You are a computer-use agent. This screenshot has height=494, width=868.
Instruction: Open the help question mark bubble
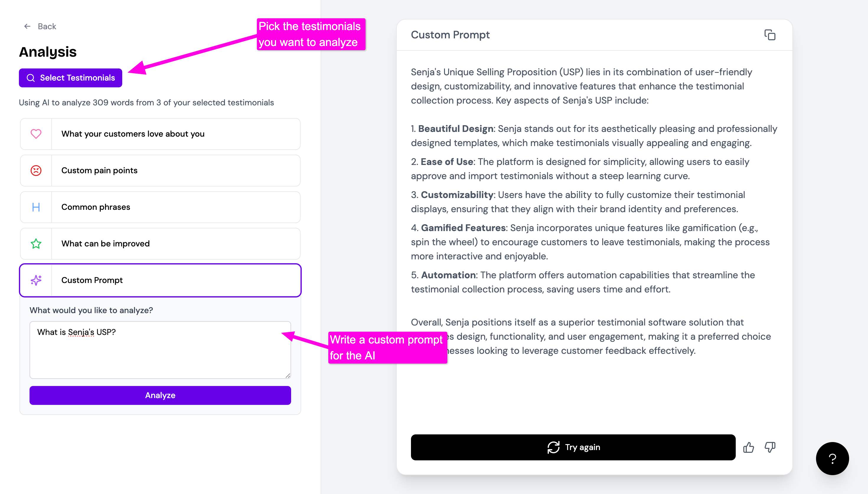point(832,458)
